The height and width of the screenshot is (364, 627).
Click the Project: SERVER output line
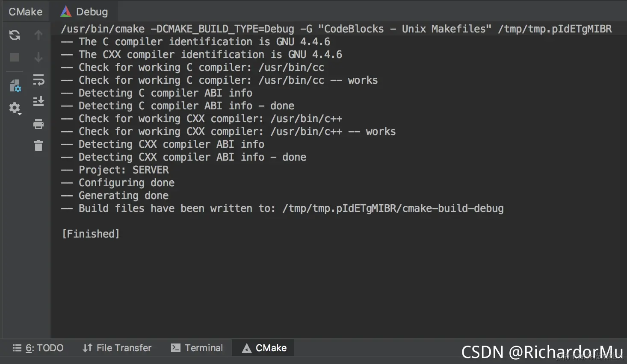click(x=115, y=170)
